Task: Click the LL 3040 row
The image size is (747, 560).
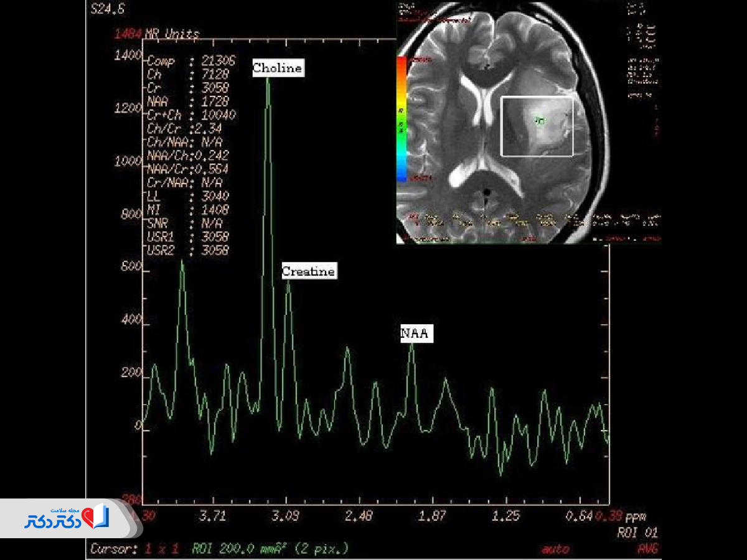Action: pyautogui.click(x=187, y=197)
